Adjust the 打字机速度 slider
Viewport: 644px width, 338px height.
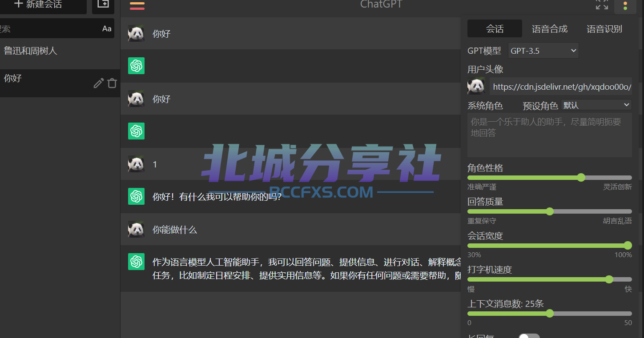click(550, 279)
